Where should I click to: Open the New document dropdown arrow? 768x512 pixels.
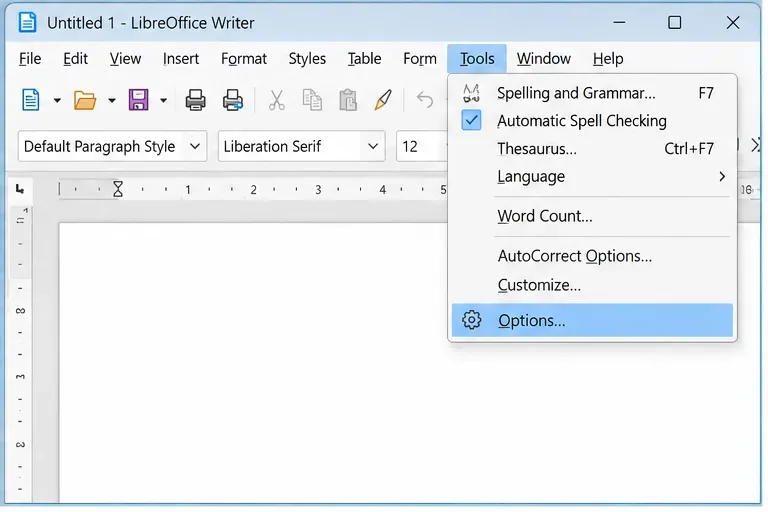(x=57, y=100)
